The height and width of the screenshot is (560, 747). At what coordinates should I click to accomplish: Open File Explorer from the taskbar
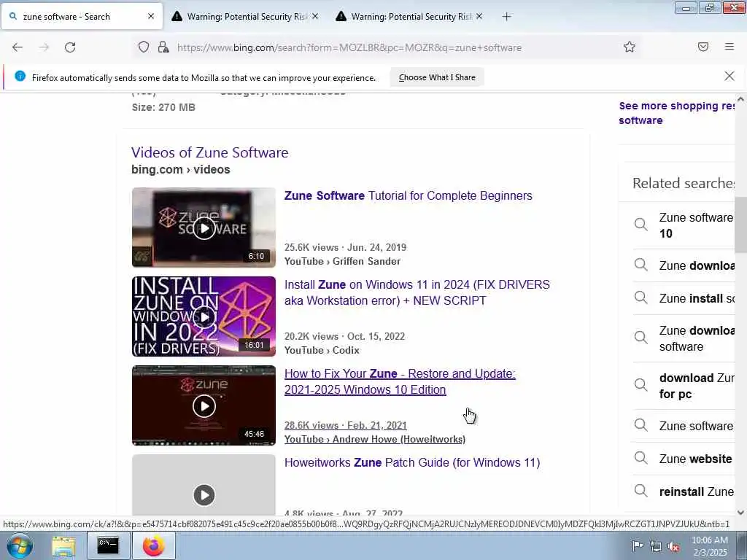click(63, 545)
